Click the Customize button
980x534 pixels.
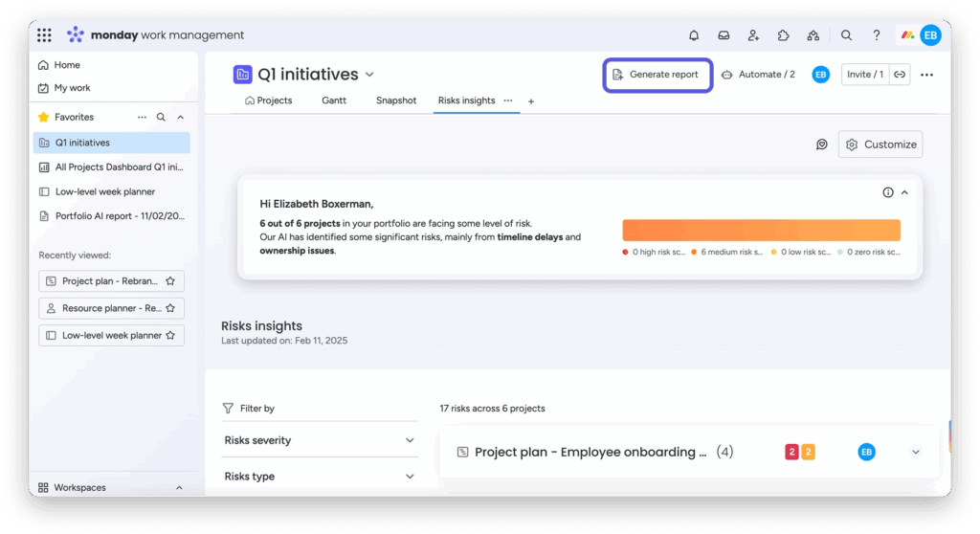point(880,145)
